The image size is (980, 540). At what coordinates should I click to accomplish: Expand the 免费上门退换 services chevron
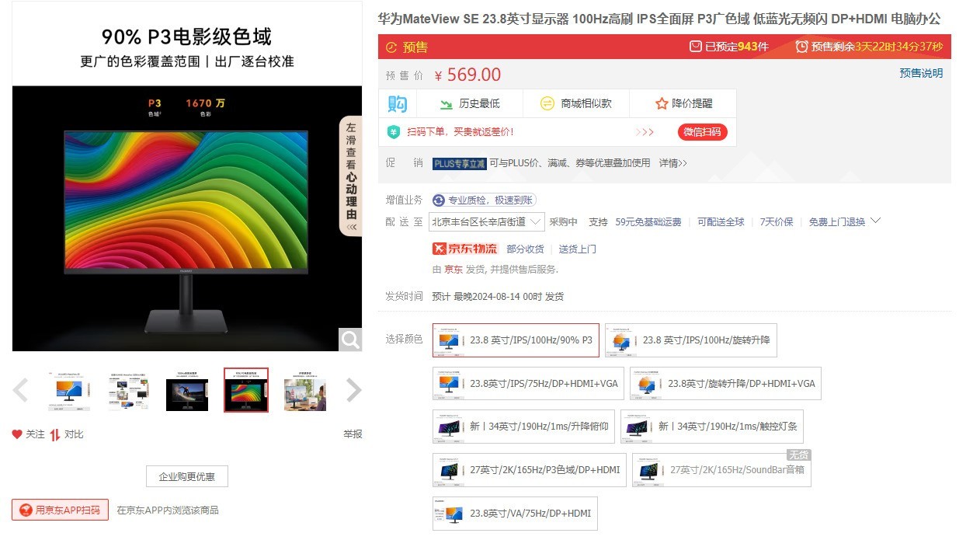pos(876,221)
